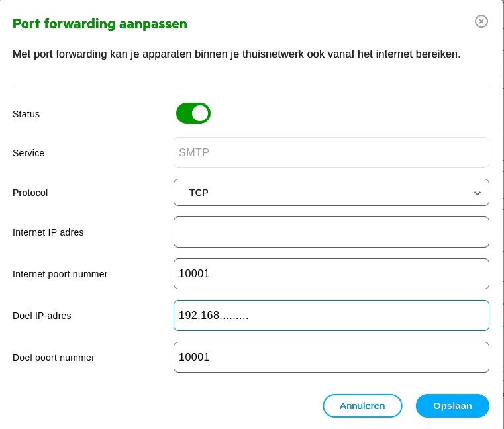
Task: Click the Service label text
Action: [x=28, y=153]
